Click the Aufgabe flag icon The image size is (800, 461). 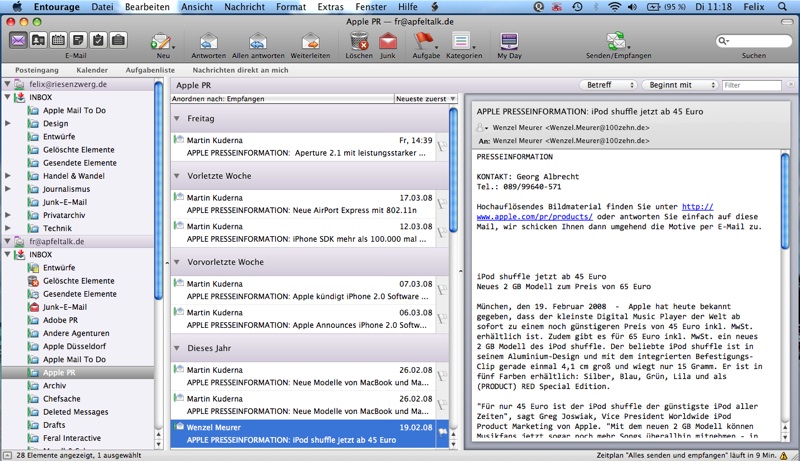tap(424, 41)
